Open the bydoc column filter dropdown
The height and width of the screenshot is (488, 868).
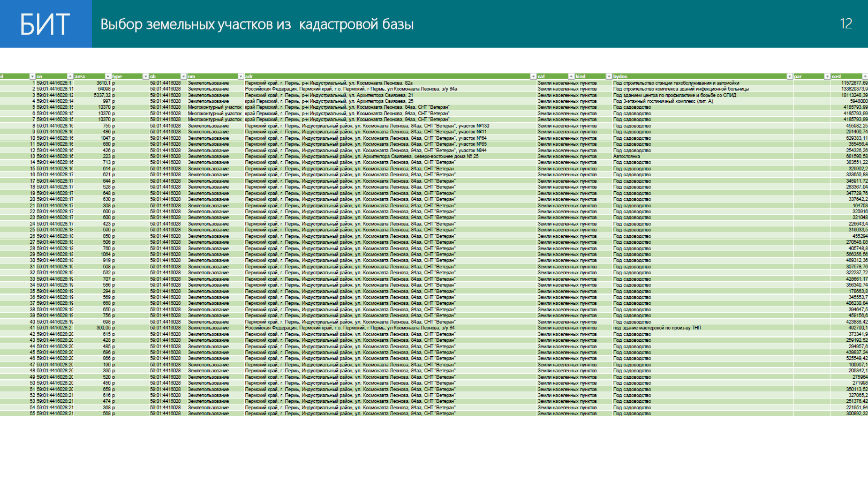tap(789, 77)
